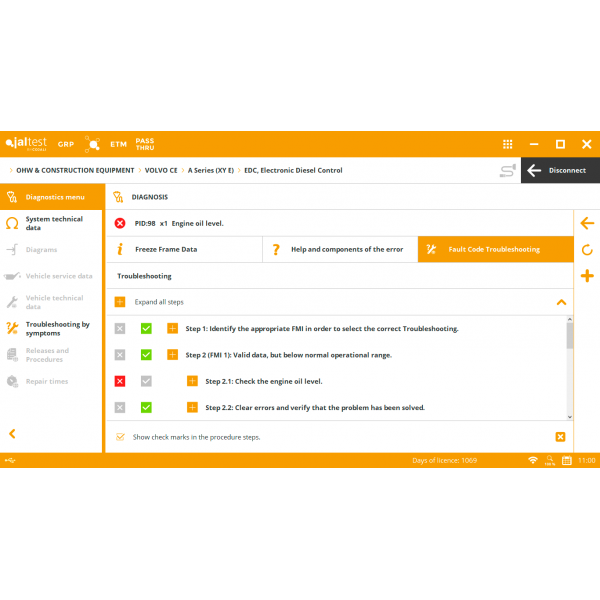
Task: Toggle green check mark for Step 1
Action: (146, 328)
